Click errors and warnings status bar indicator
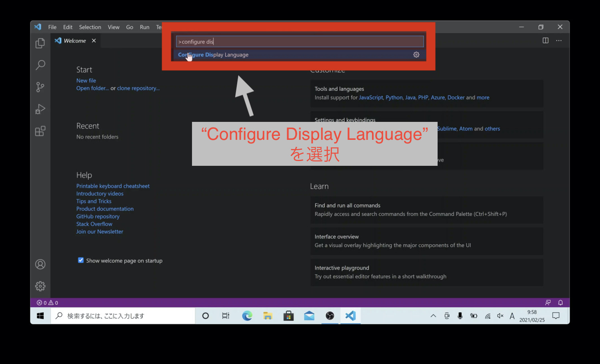 [x=47, y=303]
